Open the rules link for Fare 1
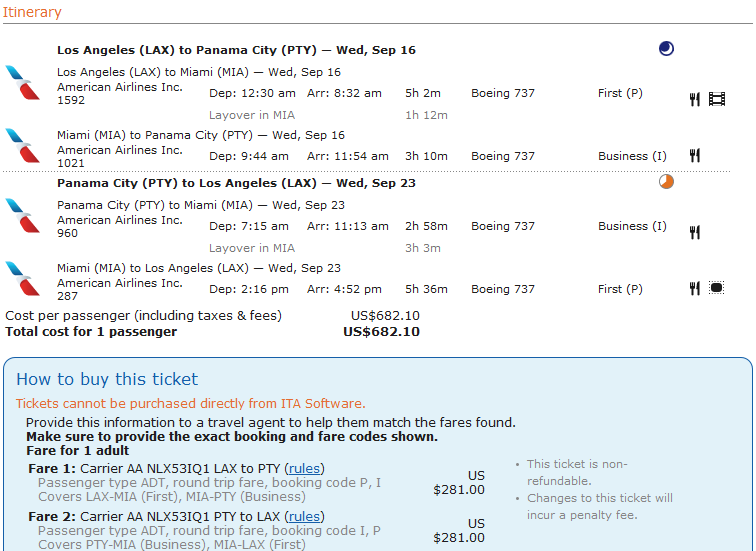The image size is (756, 551). (304, 469)
